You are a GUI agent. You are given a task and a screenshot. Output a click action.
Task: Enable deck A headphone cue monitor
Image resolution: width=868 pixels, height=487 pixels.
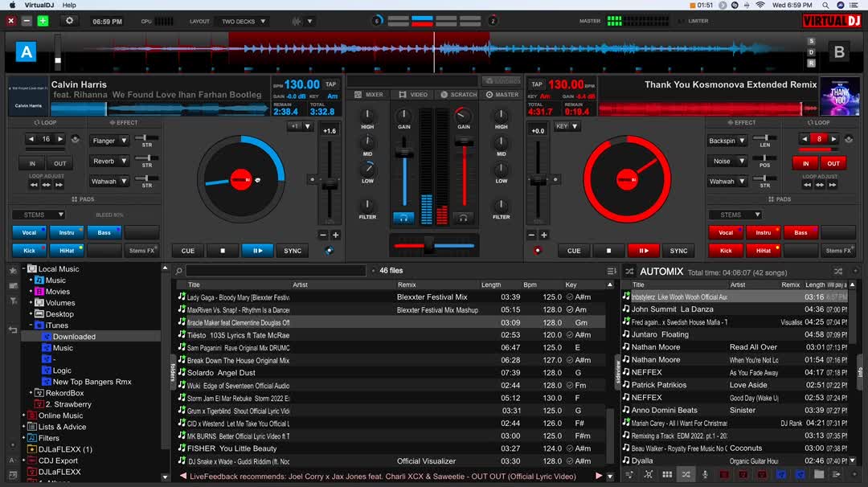coord(403,218)
